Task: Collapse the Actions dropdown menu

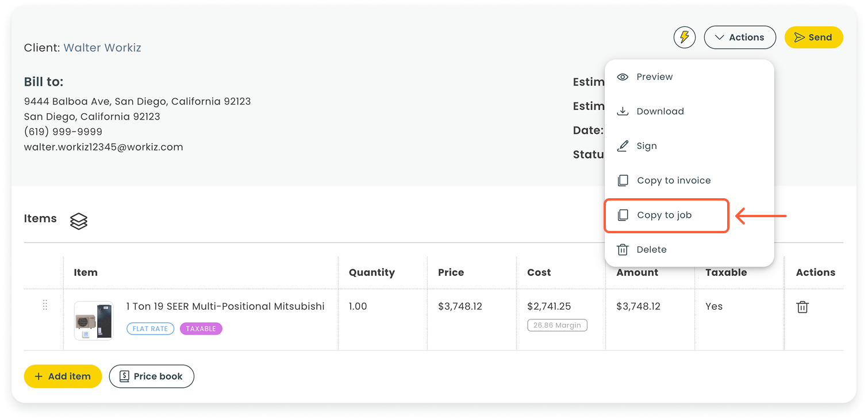Action: 740,37
